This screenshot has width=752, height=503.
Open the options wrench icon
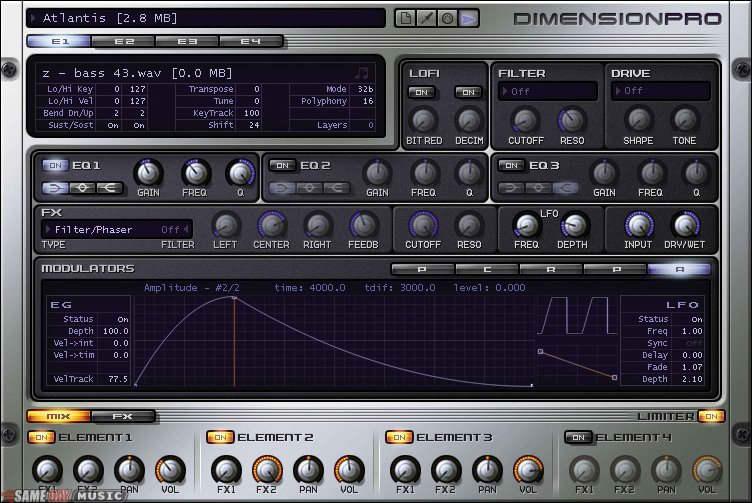pos(426,18)
